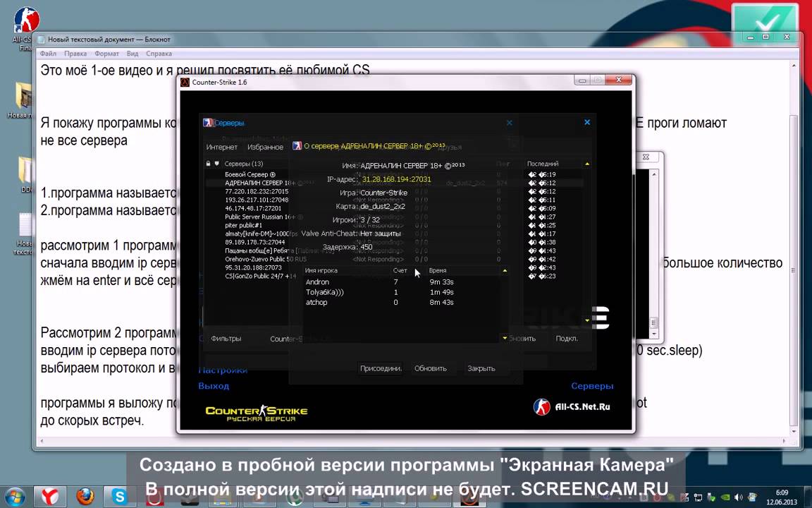The image size is (812, 508).
Task: Open Firefox from the taskbar
Action: (85, 497)
